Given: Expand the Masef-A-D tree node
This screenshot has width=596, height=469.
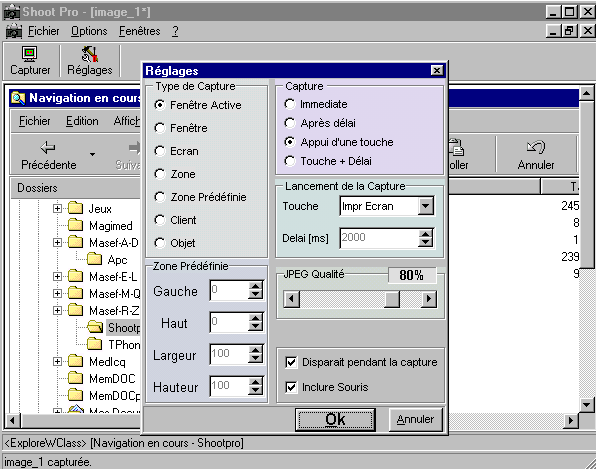Looking at the screenshot, I should pyautogui.click(x=57, y=242).
